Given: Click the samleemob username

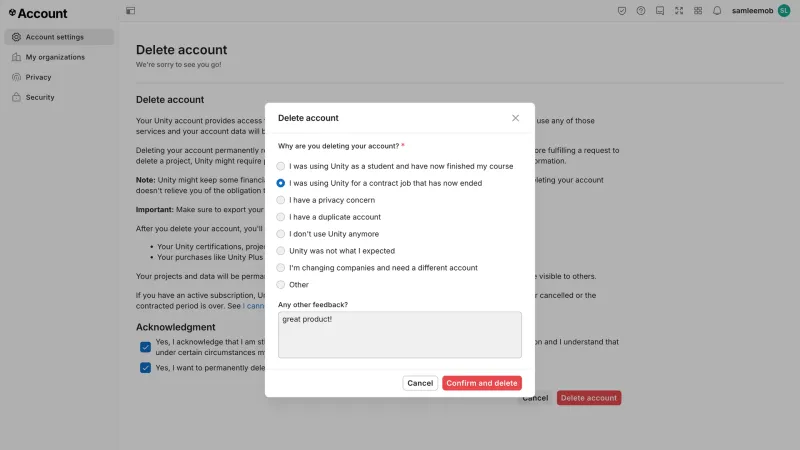Looking at the screenshot, I should point(752,11).
